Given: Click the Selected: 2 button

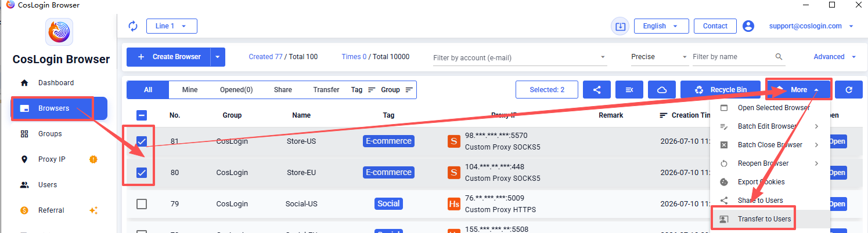Looking at the screenshot, I should coord(547,90).
